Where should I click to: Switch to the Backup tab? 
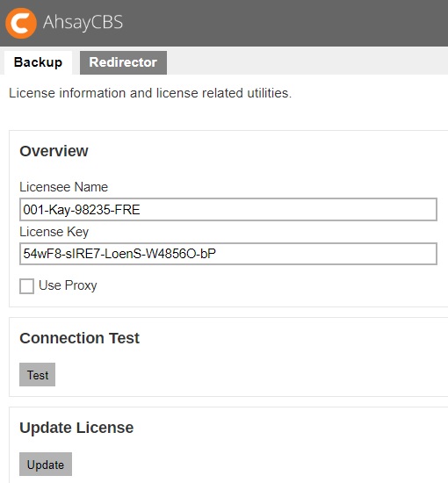coord(38,62)
